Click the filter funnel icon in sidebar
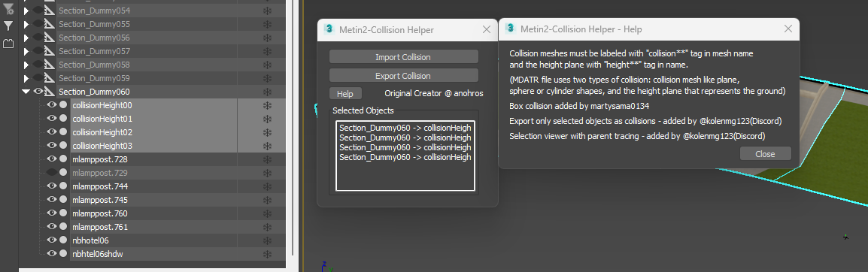Image resolution: width=868 pixels, height=272 pixels. tap(8, 26)
